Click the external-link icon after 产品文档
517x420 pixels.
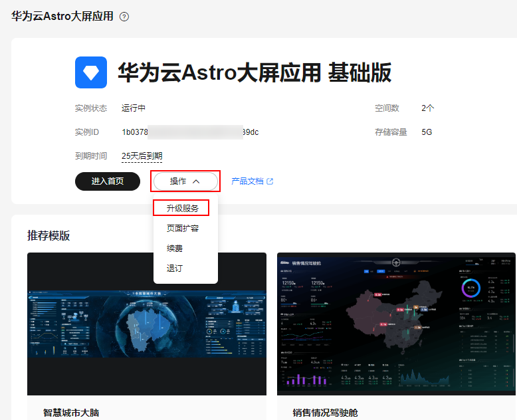[270, 181]
